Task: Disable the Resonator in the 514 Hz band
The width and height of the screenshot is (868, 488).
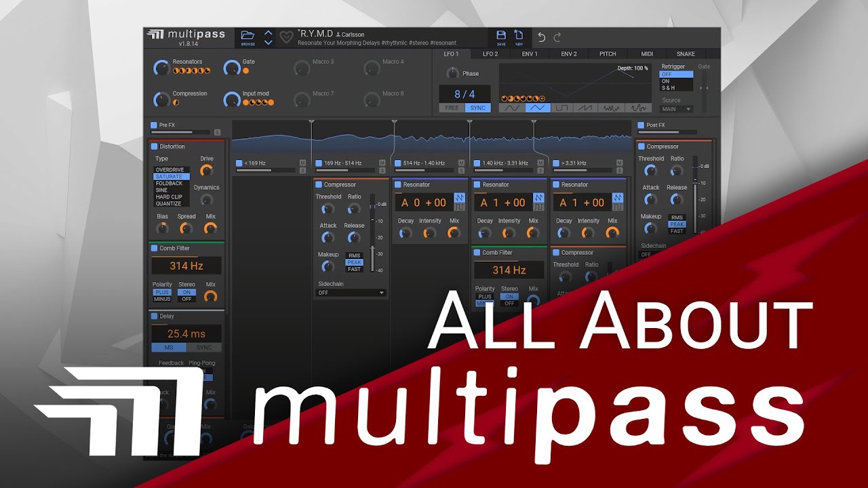Action: pos(398,184)
